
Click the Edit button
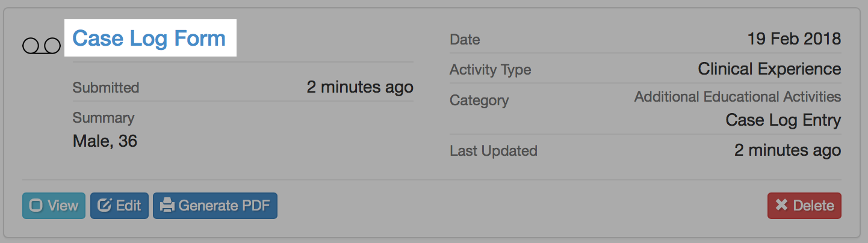(x=119, y=206)
